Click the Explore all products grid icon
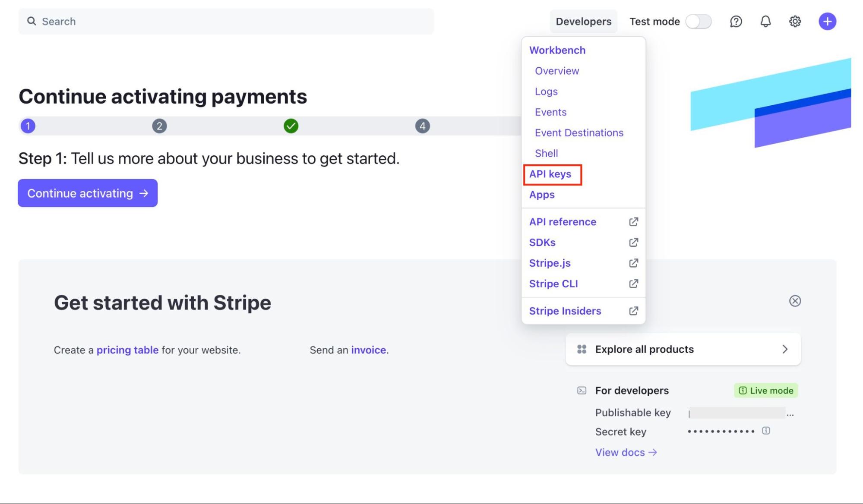Screen dimensions: 863x504 (x=582, y=349)
